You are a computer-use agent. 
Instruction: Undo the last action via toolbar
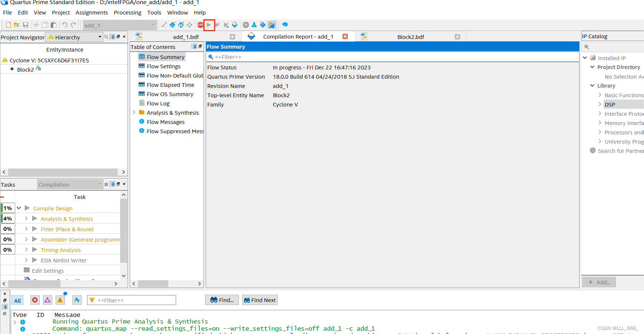pyautogui.click(x=65, y=25)
